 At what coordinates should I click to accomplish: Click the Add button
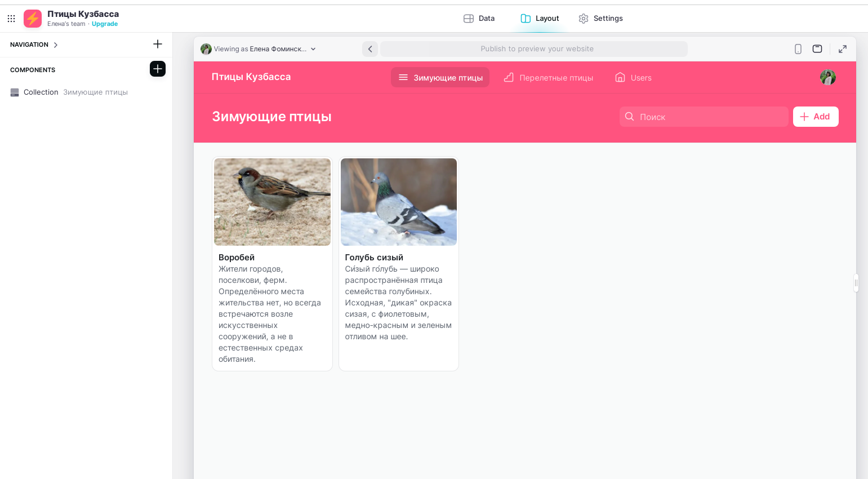(816, 117)
